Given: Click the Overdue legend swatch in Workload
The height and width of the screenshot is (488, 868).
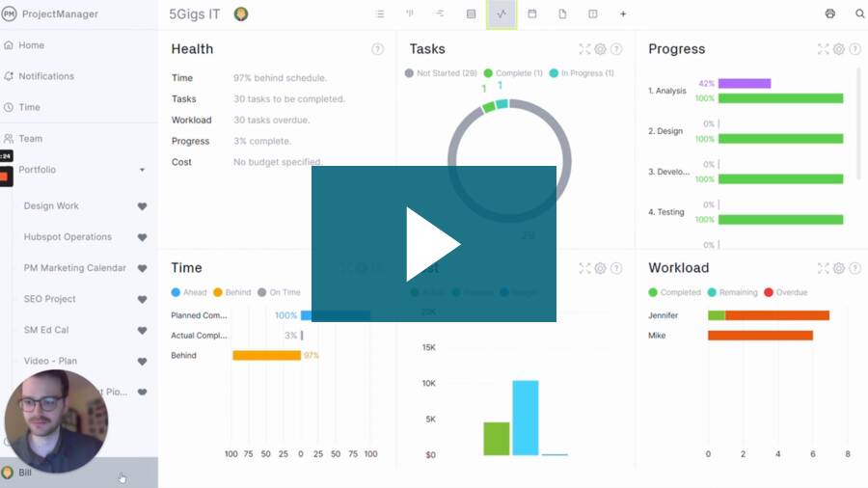Looking at the screenshot, I should [769, 292].
